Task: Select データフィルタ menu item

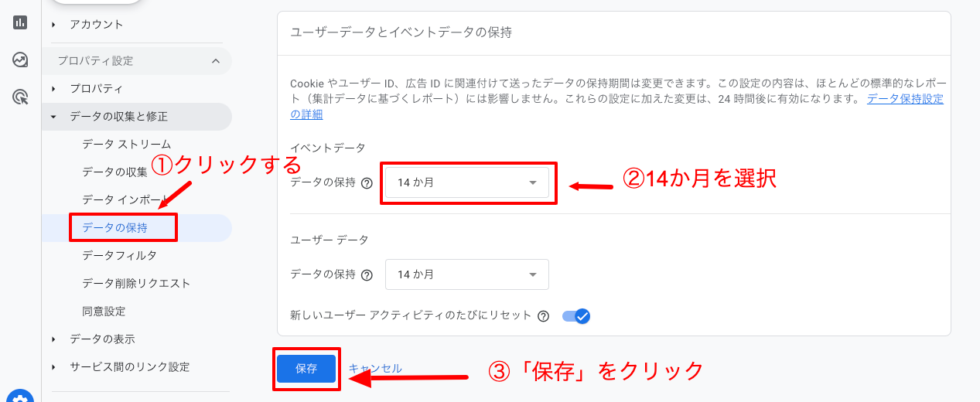Action: (119, 255)
